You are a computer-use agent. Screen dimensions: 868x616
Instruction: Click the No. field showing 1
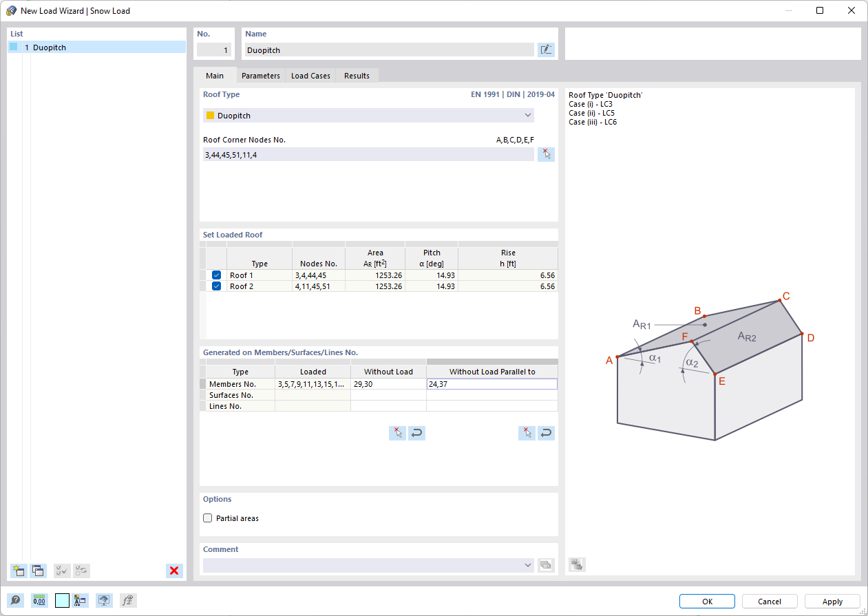[x=213, y=50]
